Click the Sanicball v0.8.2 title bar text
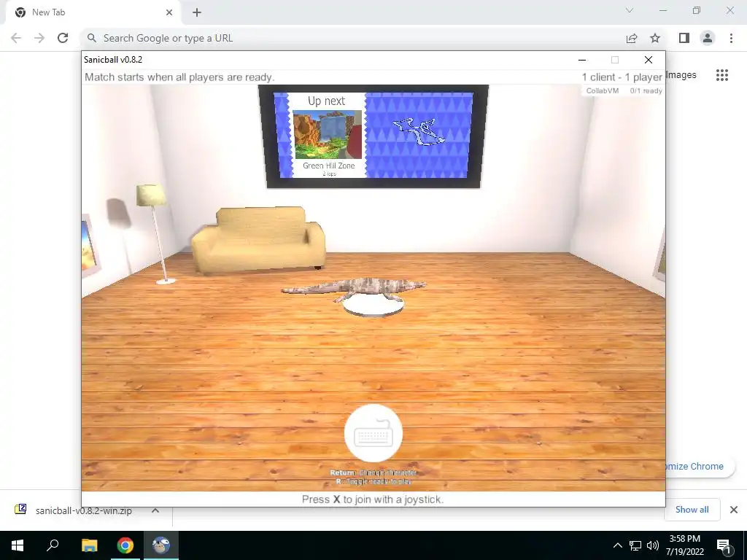747x560 pixels. click(x=113, y=60)
